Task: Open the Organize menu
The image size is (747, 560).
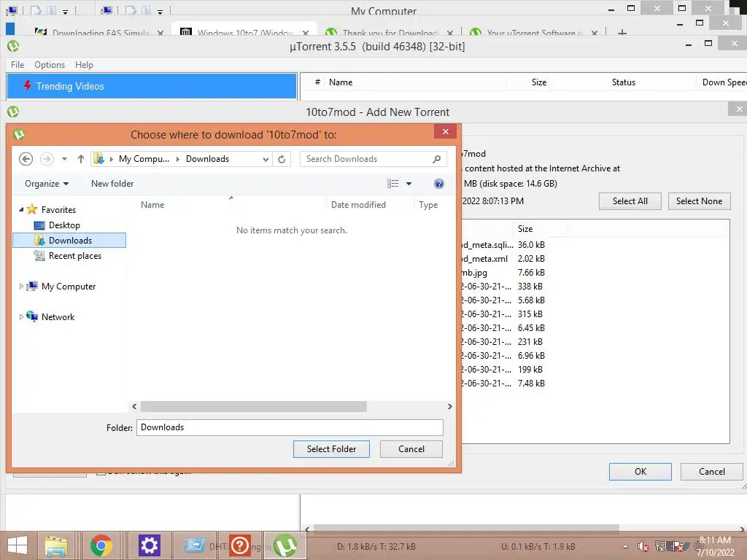Action: [x=47, y=183]
